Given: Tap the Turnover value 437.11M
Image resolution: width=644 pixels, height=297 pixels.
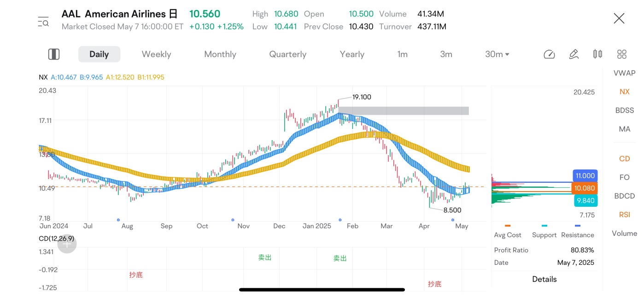Looking at the screenshot, I should click(x=432, y=27).
